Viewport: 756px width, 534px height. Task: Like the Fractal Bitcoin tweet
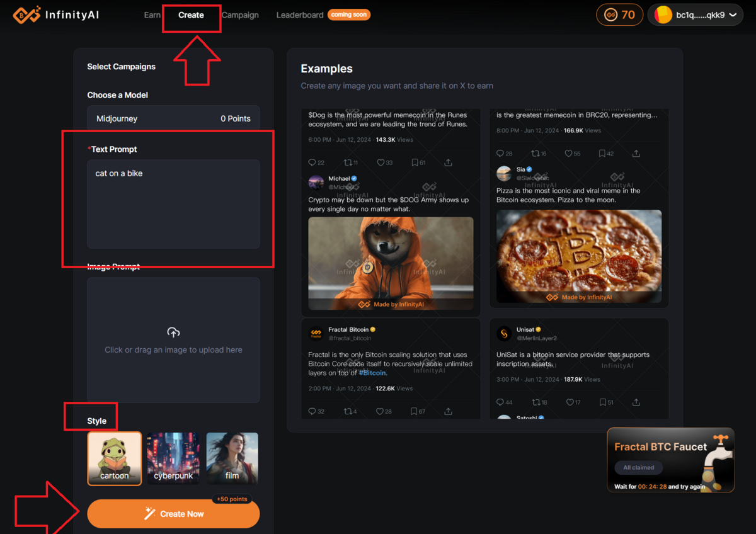click(380, 411)
